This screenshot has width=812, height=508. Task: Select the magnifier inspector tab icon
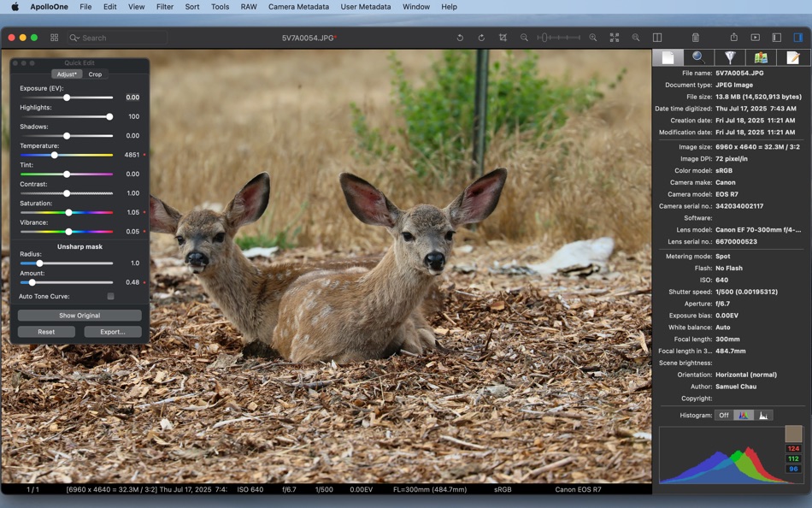(x=697, y=57)
